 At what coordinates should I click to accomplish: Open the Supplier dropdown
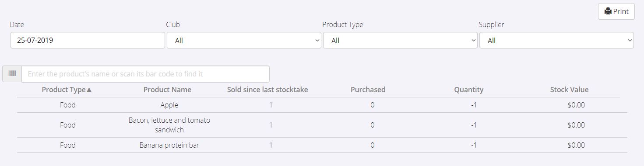tap(556, 41)
